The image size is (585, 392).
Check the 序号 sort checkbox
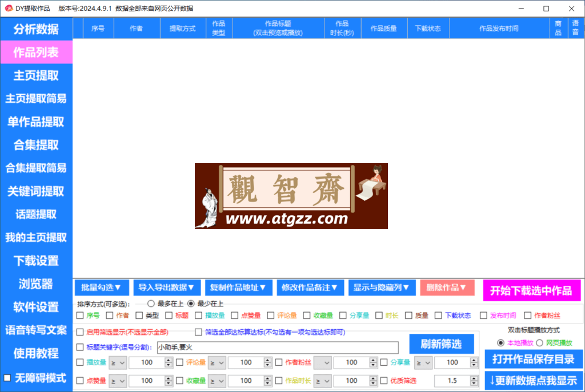click(x=80, y=316)
